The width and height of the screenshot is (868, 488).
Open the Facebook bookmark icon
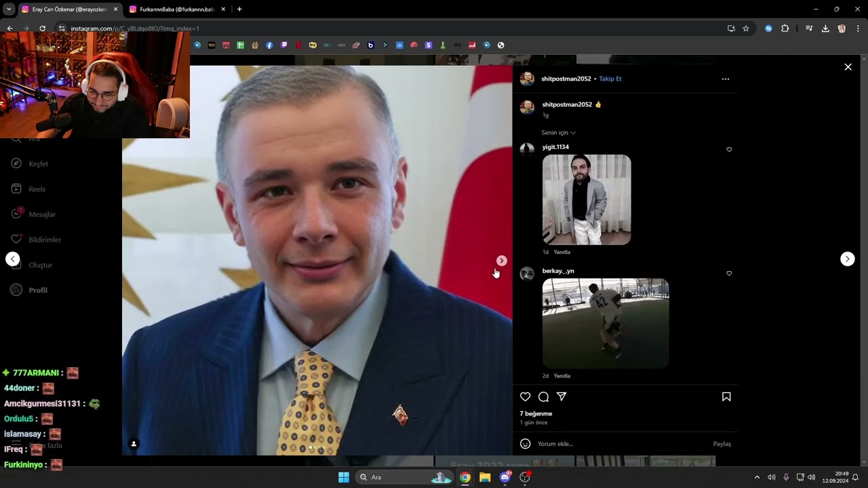[269, 45]
